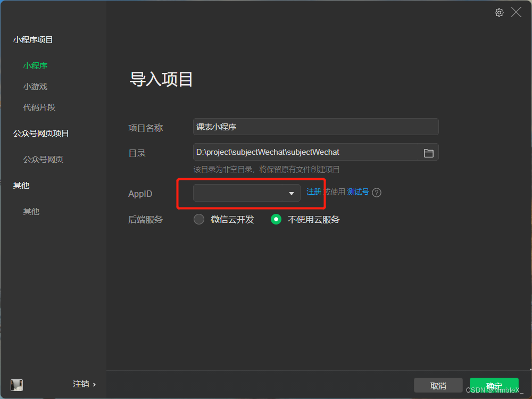This screenshot has width=532, height=399.
Task: Click the 公众号网页项目 sidebar heading
Action: (41, 134)
